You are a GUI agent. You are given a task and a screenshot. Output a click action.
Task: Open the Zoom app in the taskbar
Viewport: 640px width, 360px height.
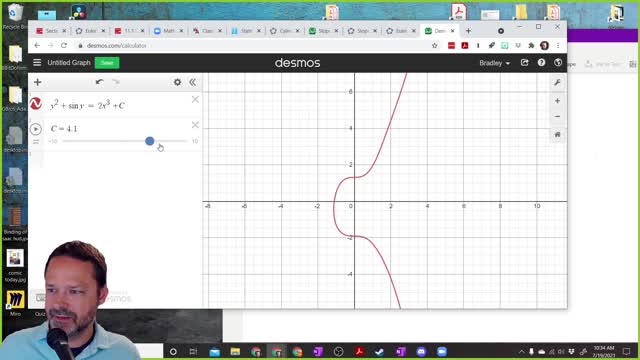tap(442, 351)
